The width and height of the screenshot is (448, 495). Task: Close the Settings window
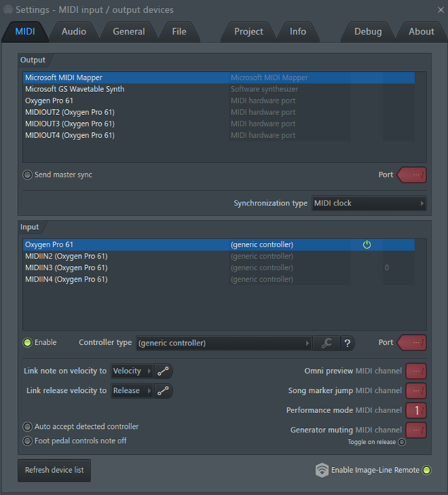(440, 10)
